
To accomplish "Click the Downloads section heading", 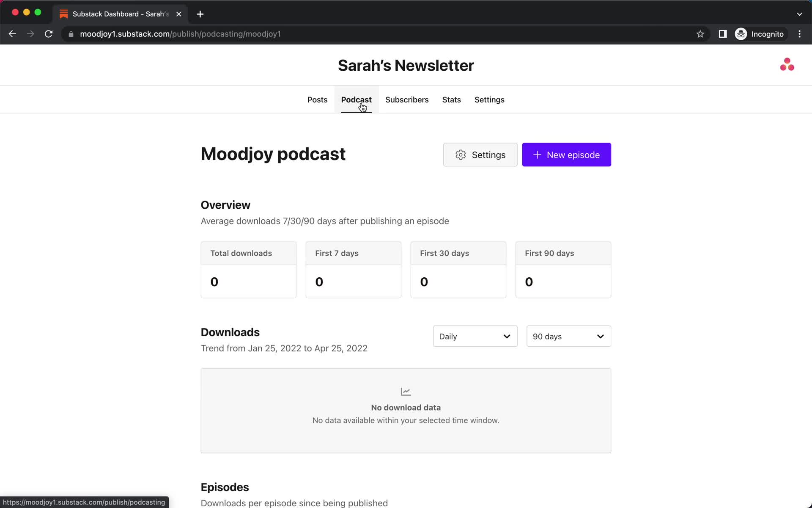I will click(x=230, y=332).
